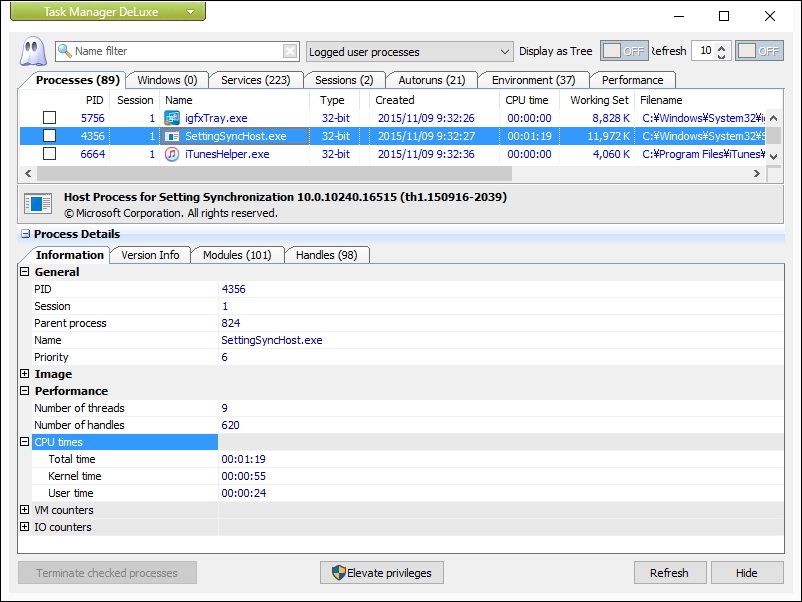Sort by the Working Set column header
Image resolution: width=802 pixels, height=602 pixels.
pyautogui.click(x=599, y=100)
